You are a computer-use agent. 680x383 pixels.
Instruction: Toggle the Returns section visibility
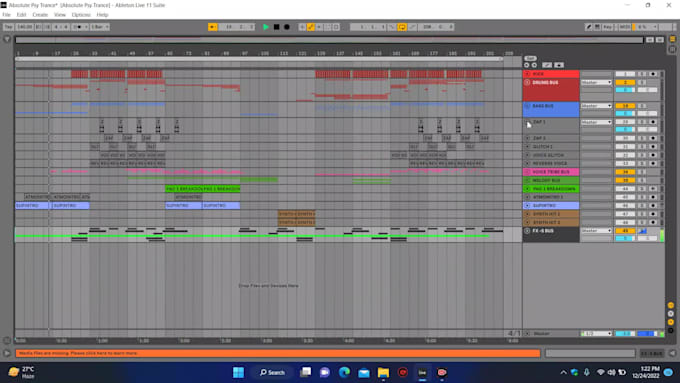[x=671, y=314]
